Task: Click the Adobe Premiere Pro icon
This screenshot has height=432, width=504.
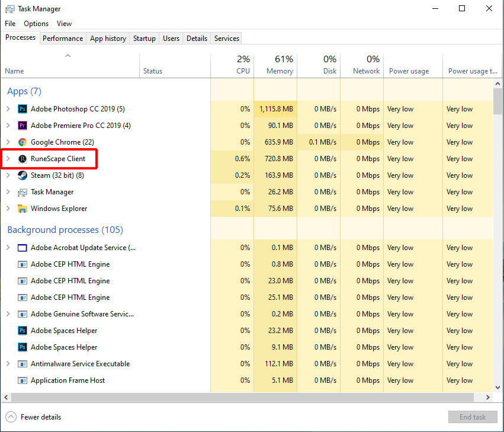Action: [22, 126]
